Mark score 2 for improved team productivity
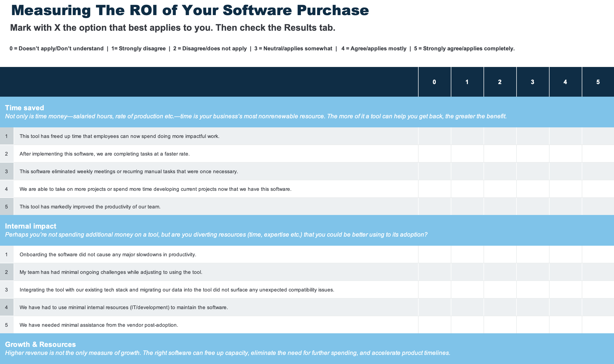This screenshot has height=364, width=614. pyautogui.click(x=500, y=206)
